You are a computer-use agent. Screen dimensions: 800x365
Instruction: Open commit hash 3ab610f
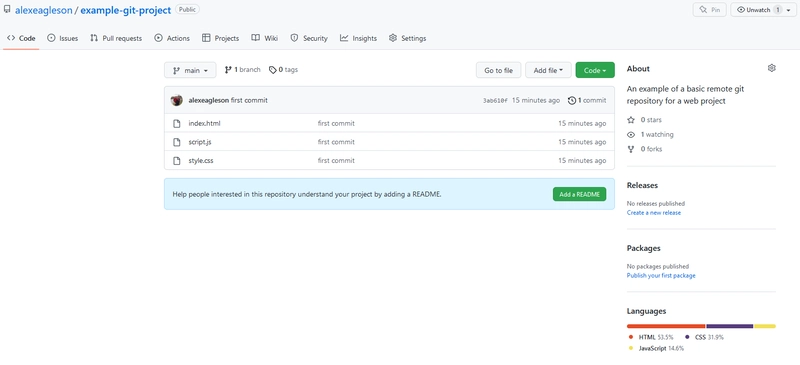point(495,101)
